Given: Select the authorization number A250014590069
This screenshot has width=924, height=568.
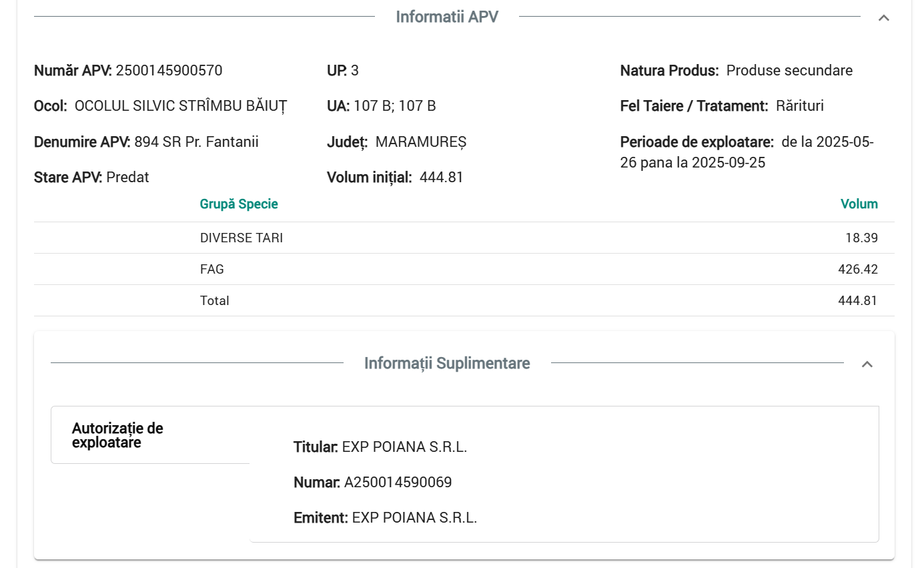Looking at the screenshot, I should (398, 482).
